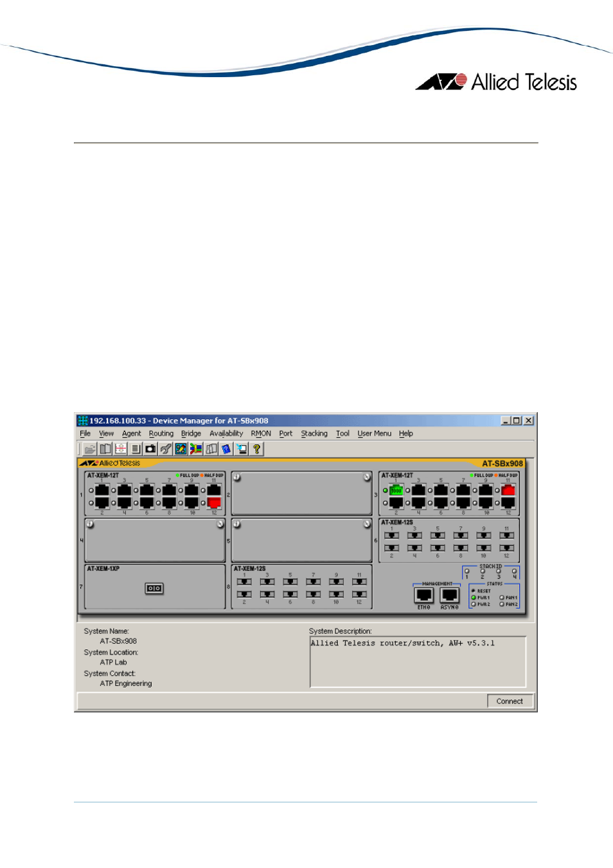
Task: Click the "ATP Engineering" system contact text
Action: [x=126, y=683]
